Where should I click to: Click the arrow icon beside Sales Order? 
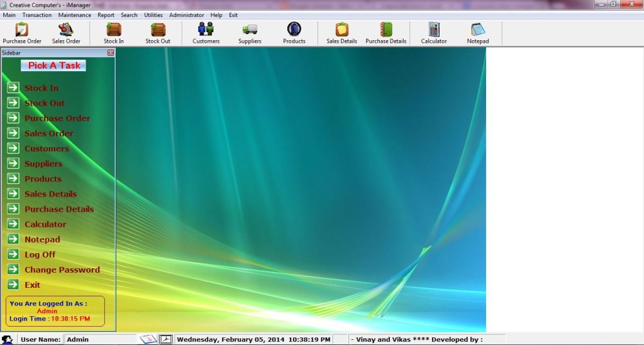[x=13, y=133]
